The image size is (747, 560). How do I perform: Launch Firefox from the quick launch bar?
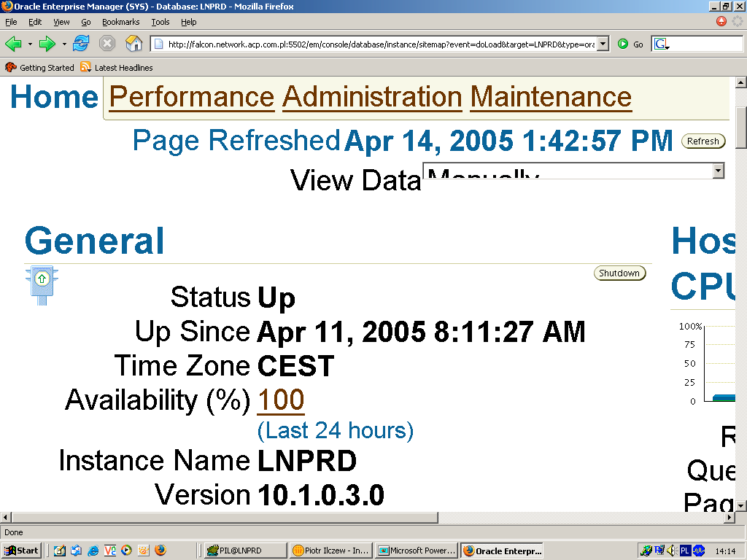coord(160,551)
